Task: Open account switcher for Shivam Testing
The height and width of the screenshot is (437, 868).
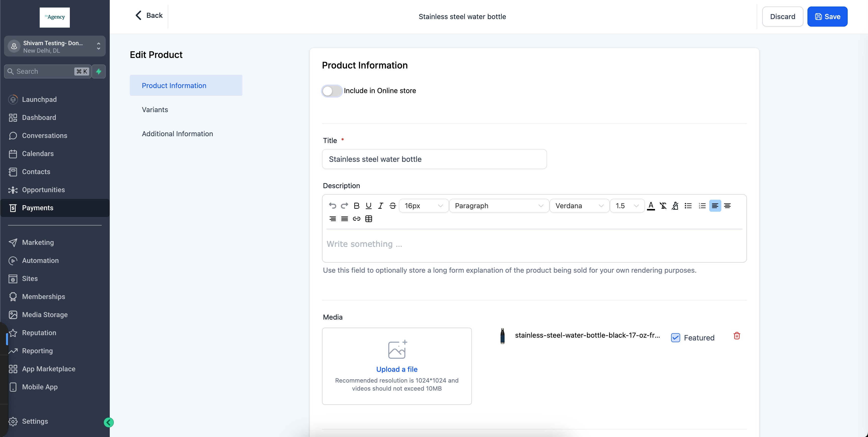Action: pyautogui.click(x=55, y=46)
